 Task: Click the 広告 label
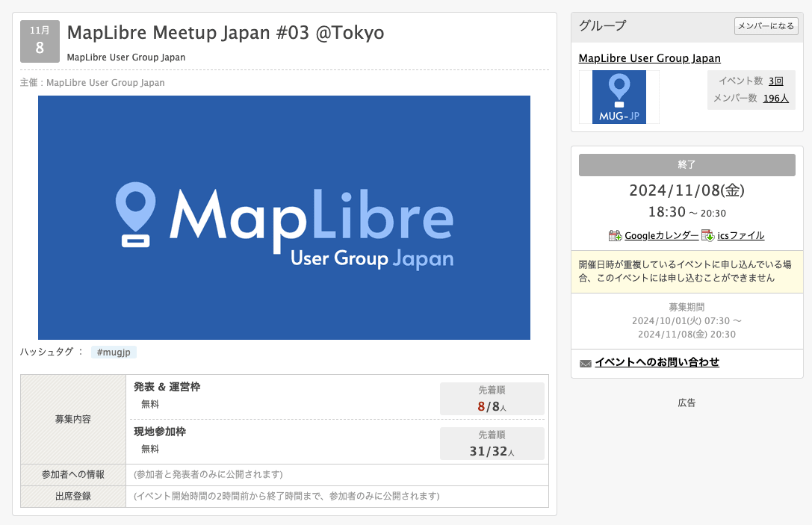(x=687, y=403)
